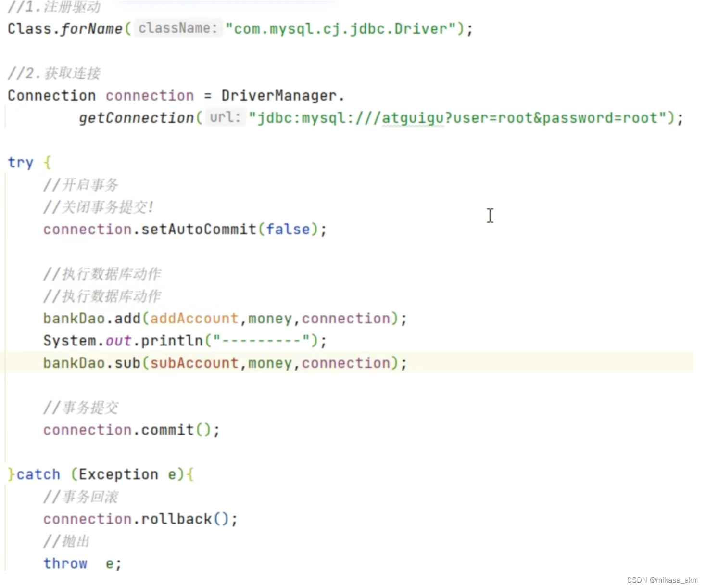Image resolution: width=706 pixels, height=588 pixels.
Task: Click the bankDao.add method call
Action: [x=92, y=319]
